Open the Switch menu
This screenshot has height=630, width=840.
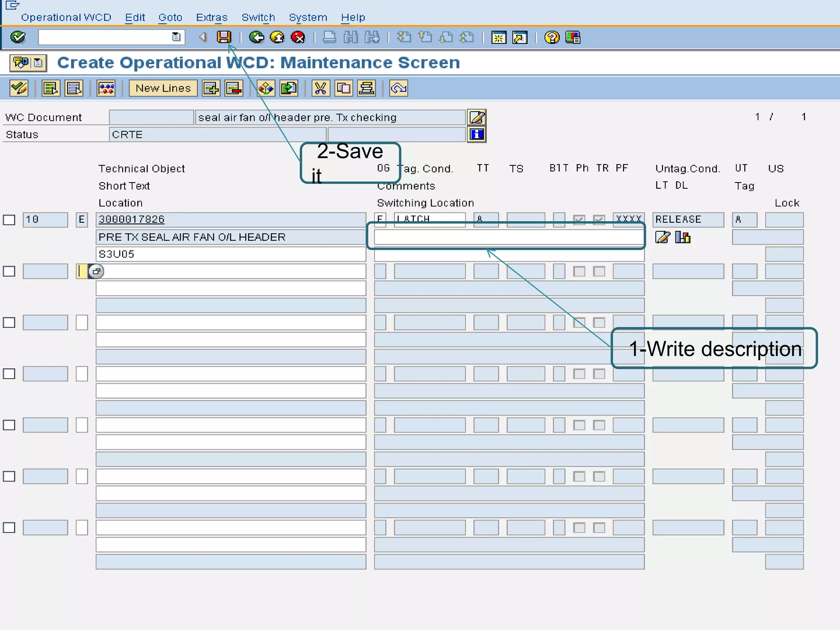coord(258,18)
